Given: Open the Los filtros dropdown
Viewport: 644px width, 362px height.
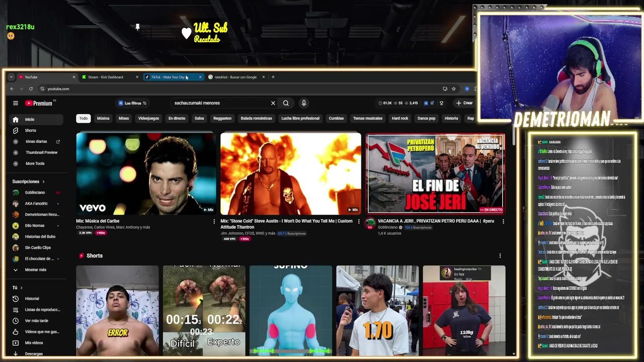Looking at the screenshot, I should pos(132,103).
